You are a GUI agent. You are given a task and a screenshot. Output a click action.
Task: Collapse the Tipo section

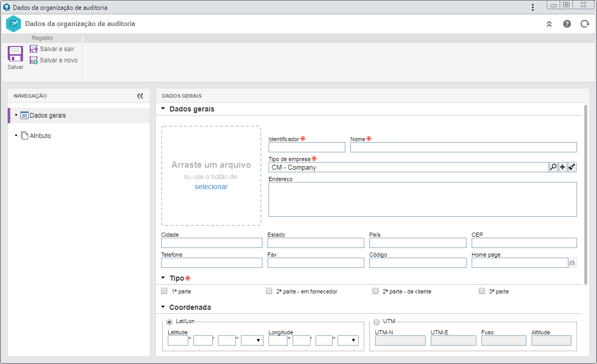tap(163, 278)
